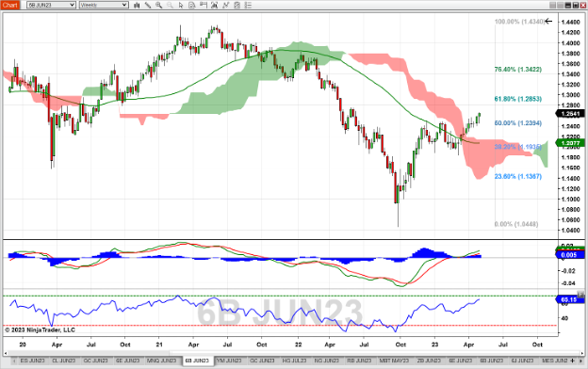
Task: Click the 22 year label on time axis
Action: (x=298, y=345)
